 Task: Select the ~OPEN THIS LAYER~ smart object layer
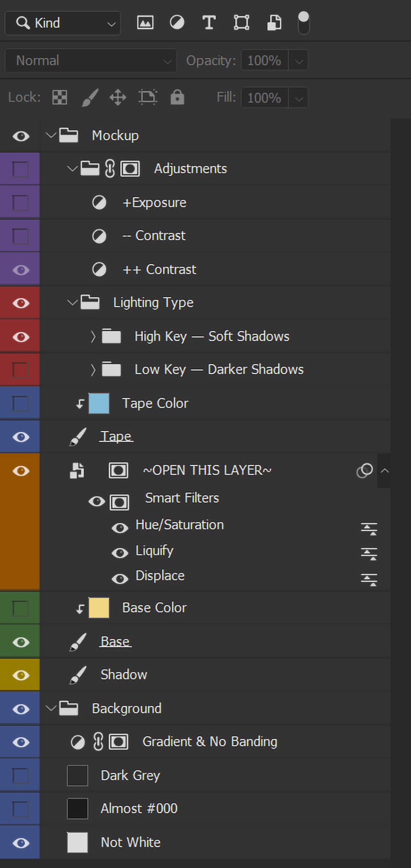click(207, 470)
